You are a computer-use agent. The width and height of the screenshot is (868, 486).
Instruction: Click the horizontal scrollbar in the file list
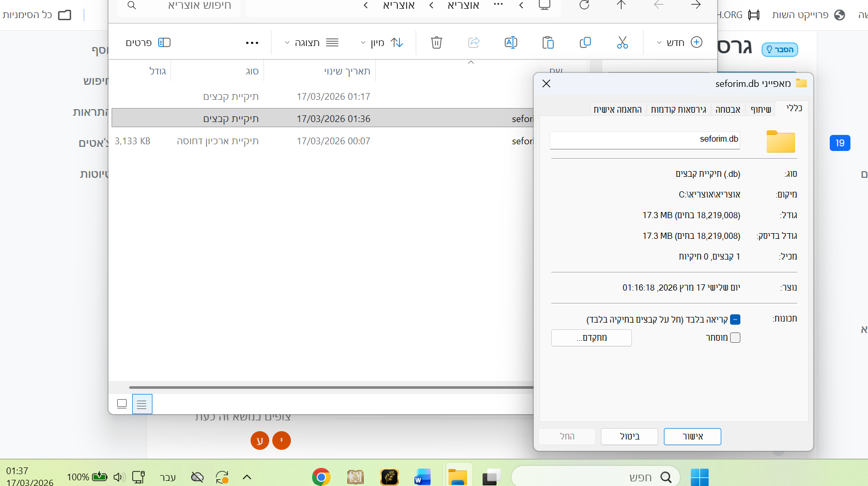tap(331, 387)
